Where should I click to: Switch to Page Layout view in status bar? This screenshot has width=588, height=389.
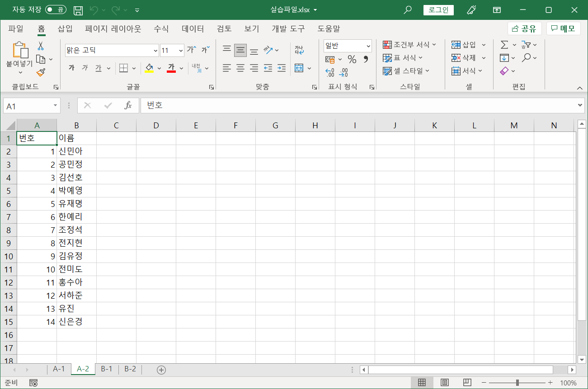click(x=445, y=383)
